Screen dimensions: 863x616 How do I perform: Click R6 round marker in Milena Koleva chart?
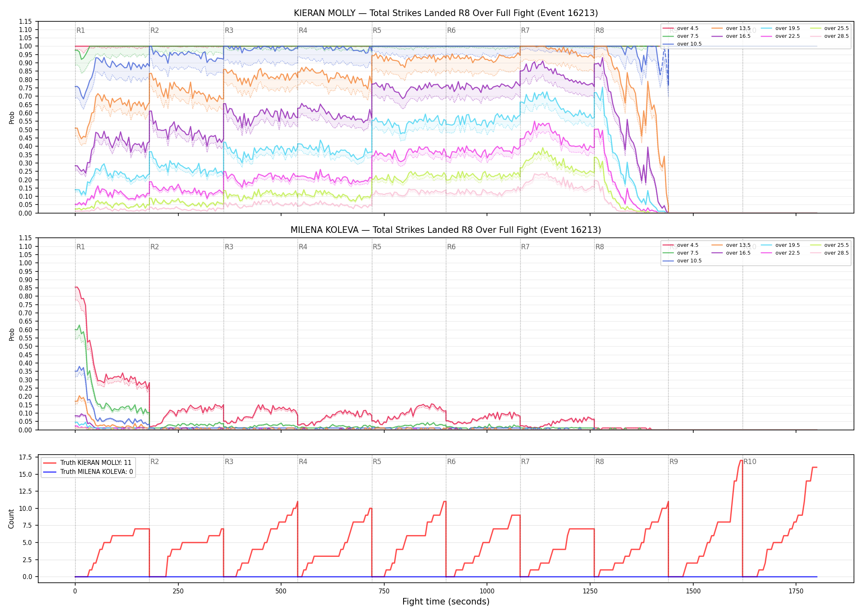451,247
